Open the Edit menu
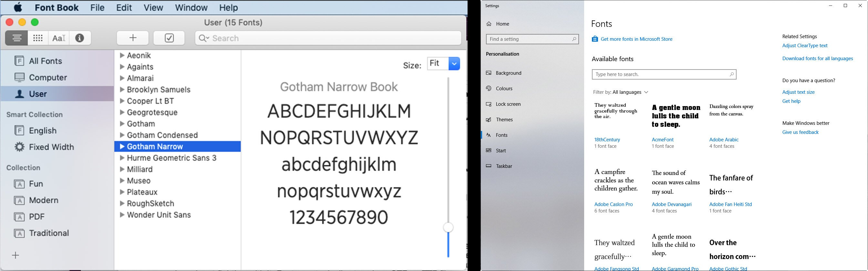Image resolution: width=868 pixels, height=271 pixels. (x=124, y=7)
